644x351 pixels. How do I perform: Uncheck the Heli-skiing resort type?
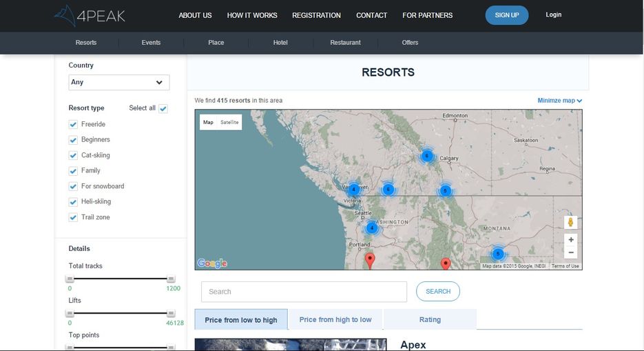[x=73, y=202]
